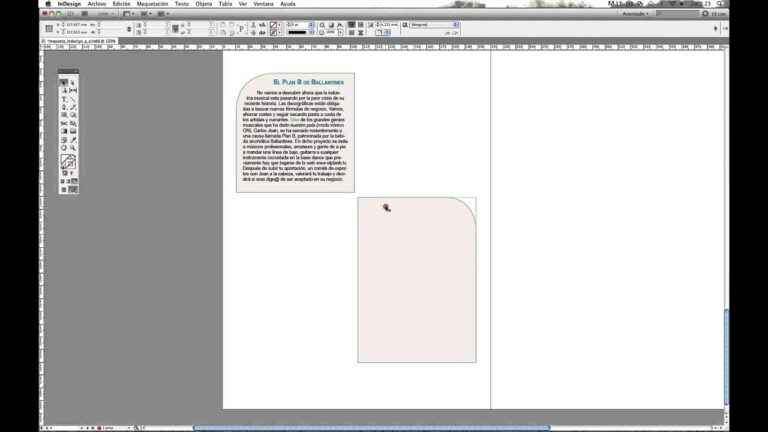Select the Line tool
Screen dimensions: 768x432
[73, 99]
